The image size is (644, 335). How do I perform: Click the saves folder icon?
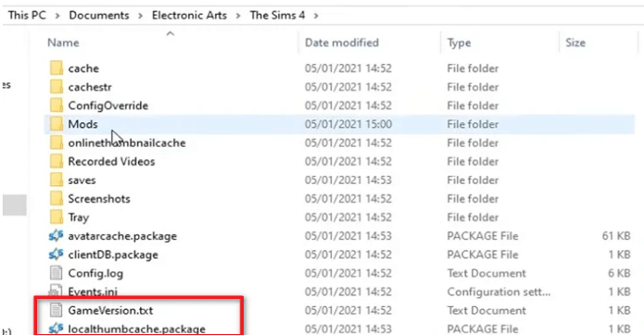point(57,180)
